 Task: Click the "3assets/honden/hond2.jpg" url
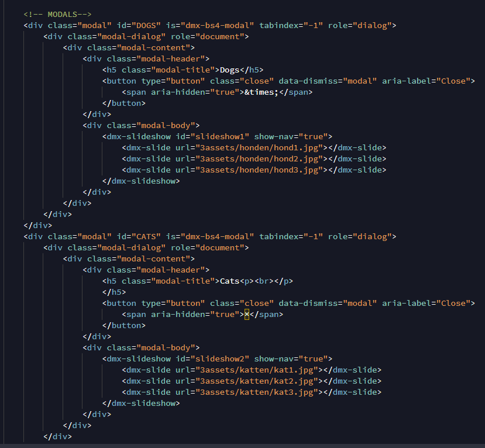click(x=259, y=159)
